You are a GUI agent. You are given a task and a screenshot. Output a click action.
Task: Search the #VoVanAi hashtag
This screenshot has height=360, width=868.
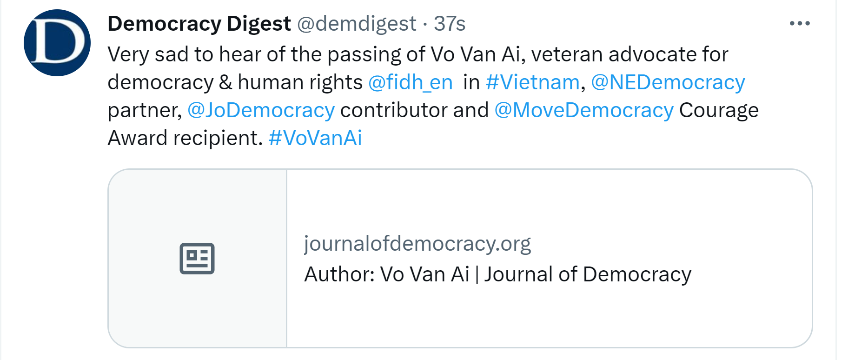click(x=315, y=138)
